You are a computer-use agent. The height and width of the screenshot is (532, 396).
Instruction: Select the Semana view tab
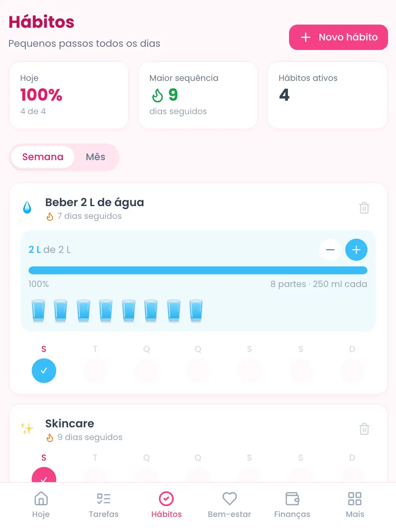tap(43, 157)
